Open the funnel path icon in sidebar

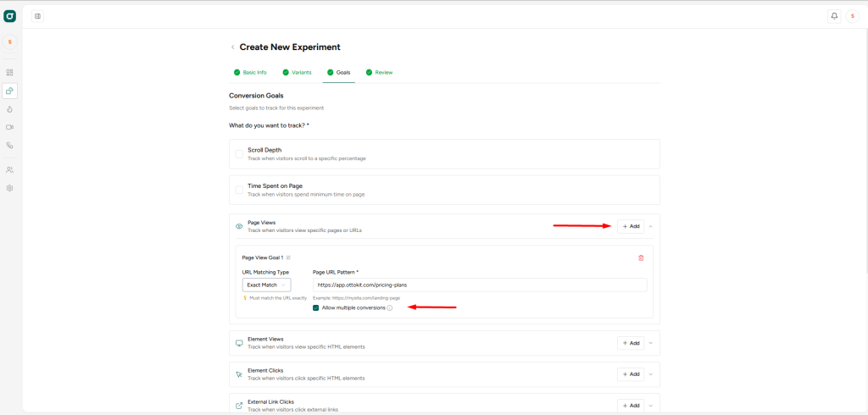(x=9, y=146)
